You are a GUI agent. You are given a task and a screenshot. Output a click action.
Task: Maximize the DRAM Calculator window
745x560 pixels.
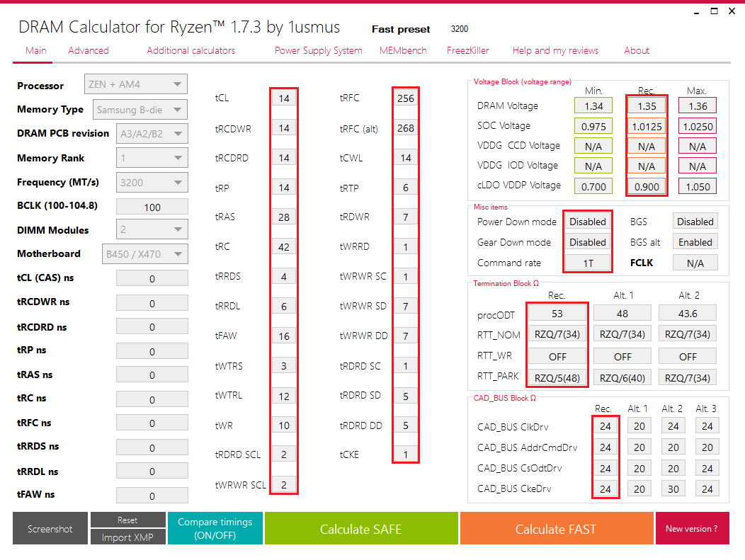pyautogui.click(x=714, y=11)
